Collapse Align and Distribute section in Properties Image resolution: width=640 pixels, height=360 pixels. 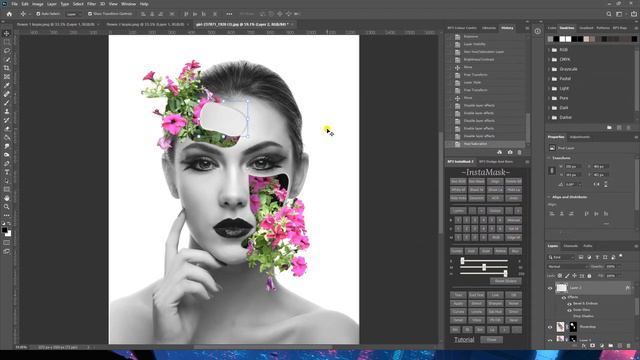point(549,197)
